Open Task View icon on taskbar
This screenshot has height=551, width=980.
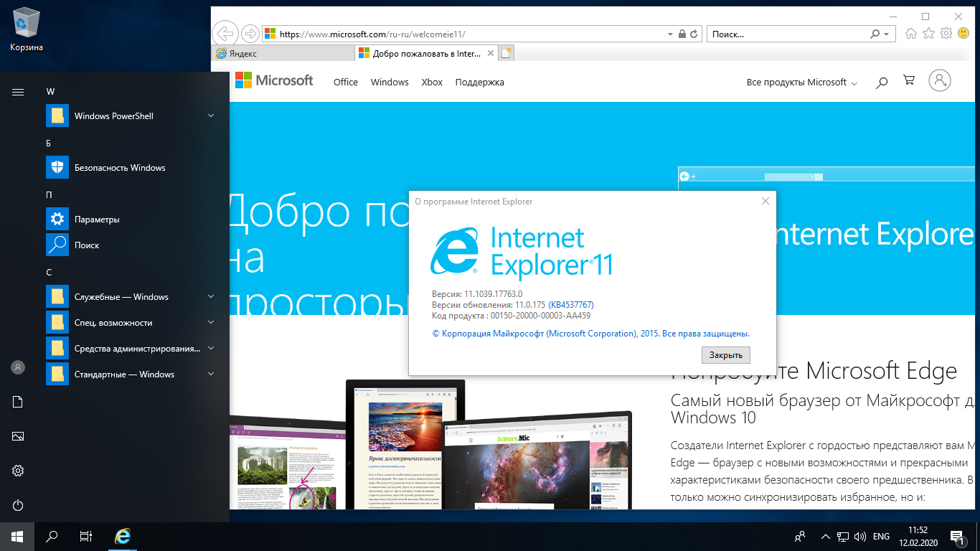click(x=86, y=536)
